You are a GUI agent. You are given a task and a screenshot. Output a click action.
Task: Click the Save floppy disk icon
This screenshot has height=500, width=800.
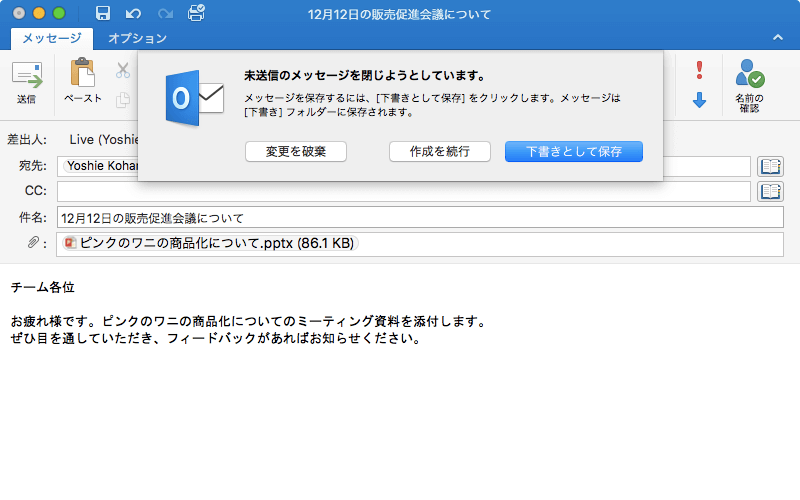pyautogui.click(x=103, y=13)
